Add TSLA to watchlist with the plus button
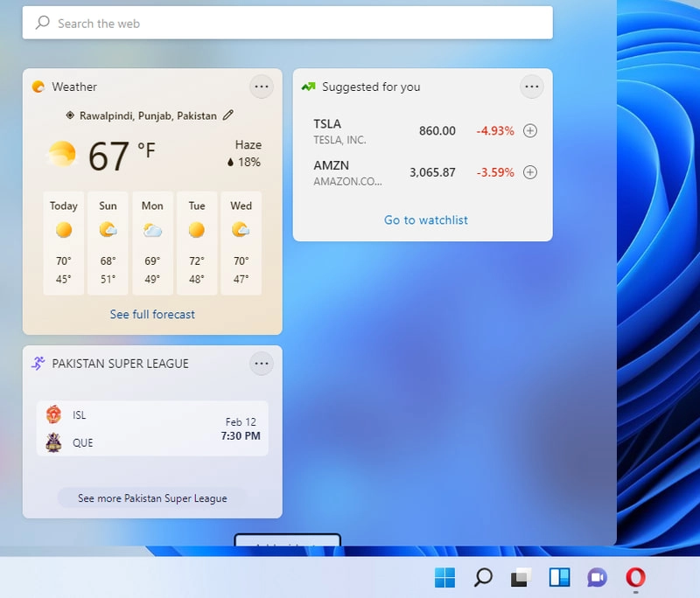Screen dimensions: 700x598 [x=529, y=130]
